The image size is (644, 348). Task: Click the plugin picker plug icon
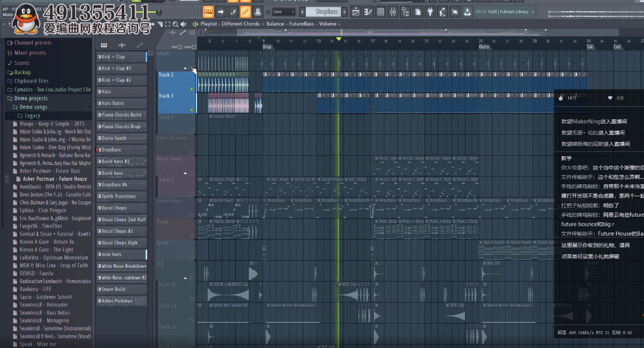[430, 12]
